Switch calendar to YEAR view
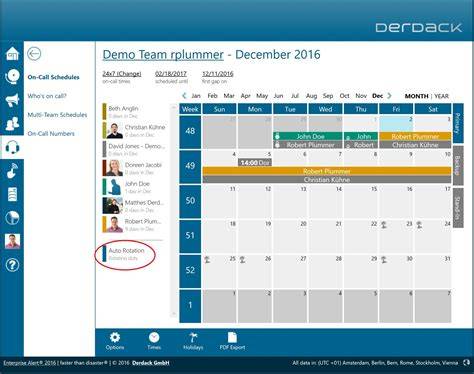Screen dimensions: 474x374 [x=442, y=96]
